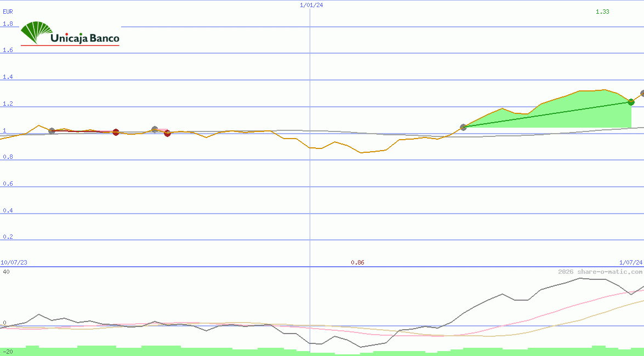Click the 1/01/24 date label at top
This screenshot has height=356, width=644.
pos(311,5)
